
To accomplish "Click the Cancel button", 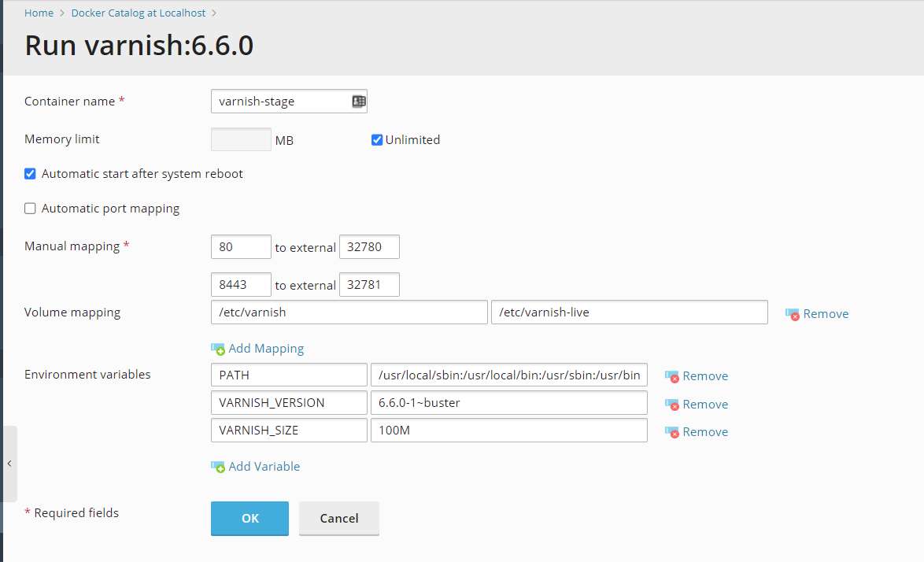I will click(339, 519).
